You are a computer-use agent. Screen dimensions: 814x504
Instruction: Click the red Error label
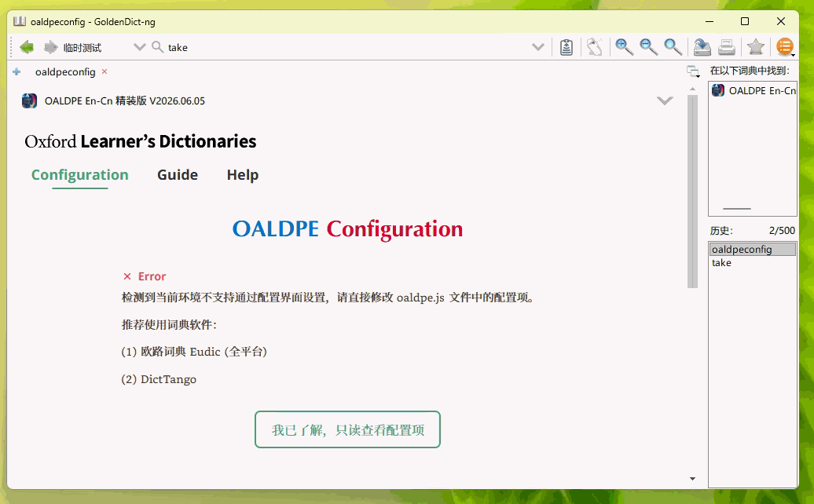point(152,276)
